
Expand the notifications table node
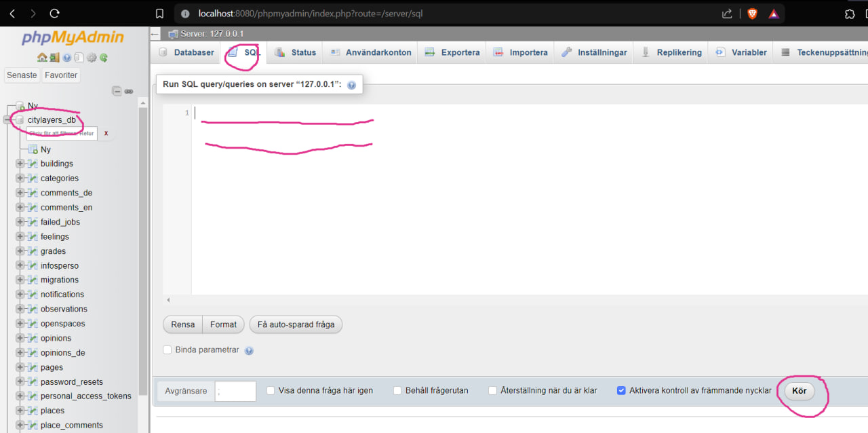20,295
